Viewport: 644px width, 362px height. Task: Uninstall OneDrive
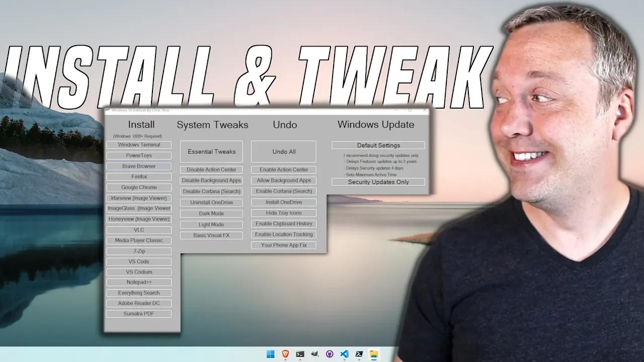coord(211,202)
